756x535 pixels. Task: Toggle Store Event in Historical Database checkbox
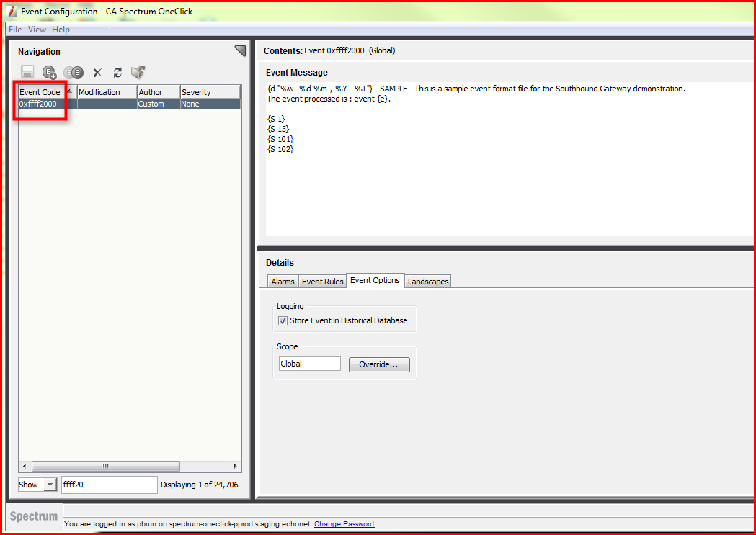pyautogui.click(x=283, y=320)
